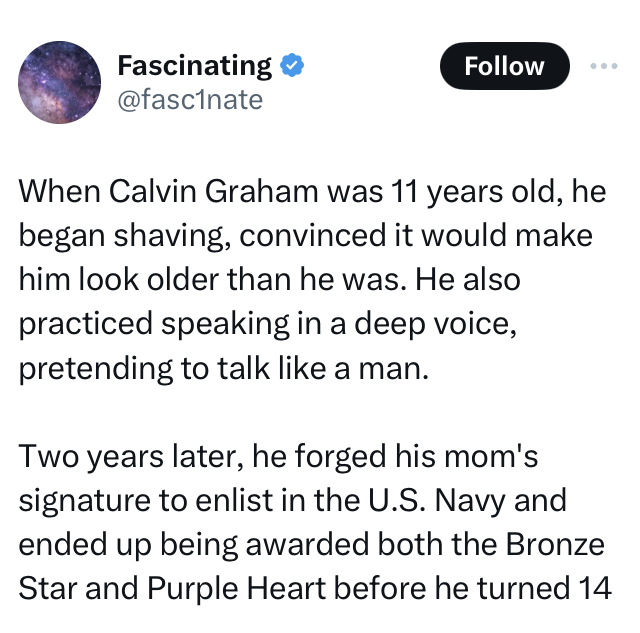Follow the Fascinating account
This screenshot has height=633, width=640.
click(504, 66)
